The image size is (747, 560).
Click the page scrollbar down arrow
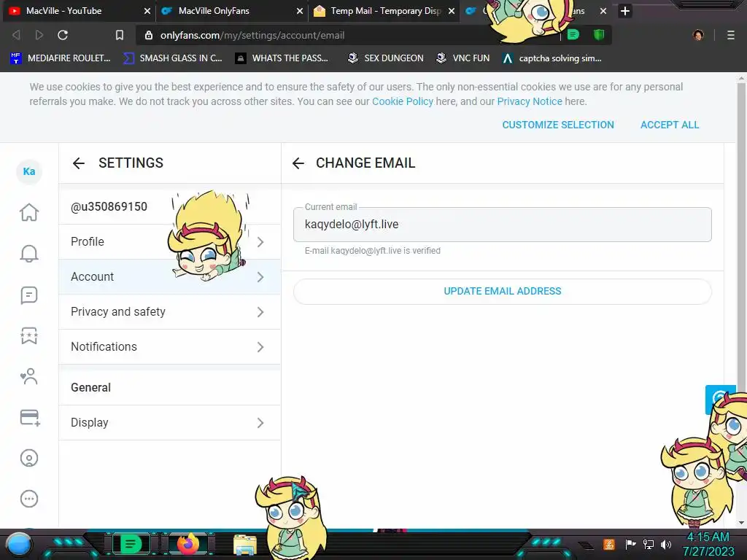pyautogui.click(x=741, y=523)
